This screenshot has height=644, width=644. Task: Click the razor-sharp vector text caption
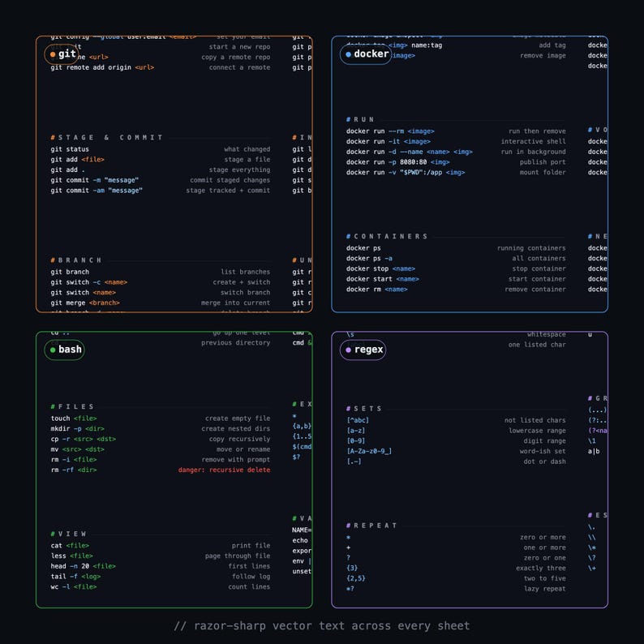[321, 625]
